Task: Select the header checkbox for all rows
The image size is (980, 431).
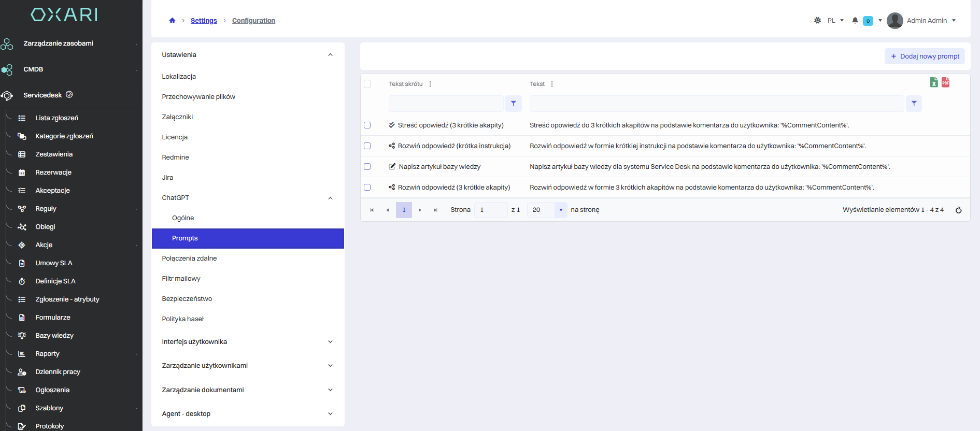Action: [x=367, y=84]
